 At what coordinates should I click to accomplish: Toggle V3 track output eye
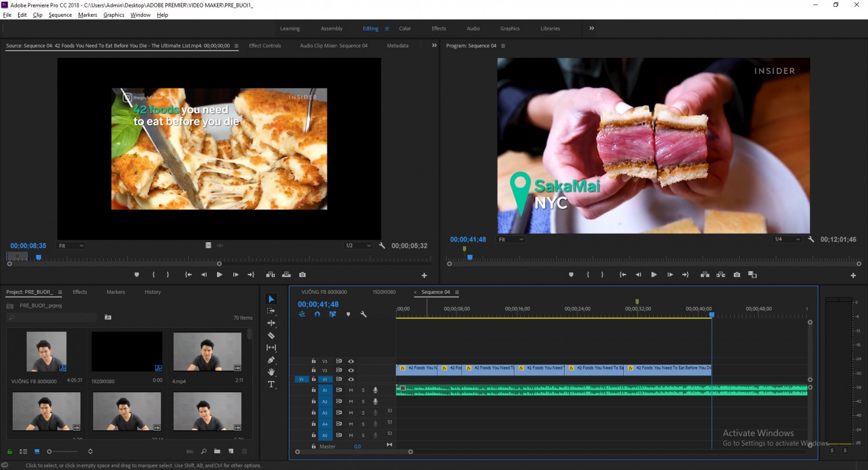pyautogui.click(x=351, y=361)
